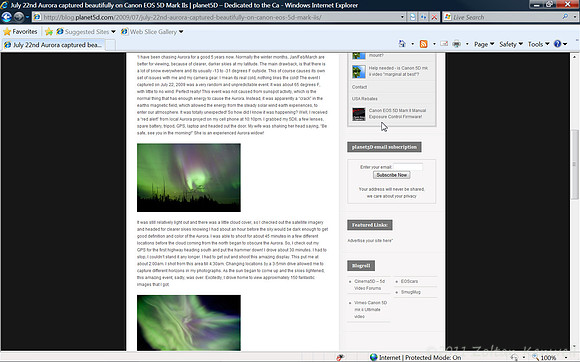Image resolution: width=580 pixels, height=362 pixels.
Task: Open the Safety menu
Action: coord(511,44)
